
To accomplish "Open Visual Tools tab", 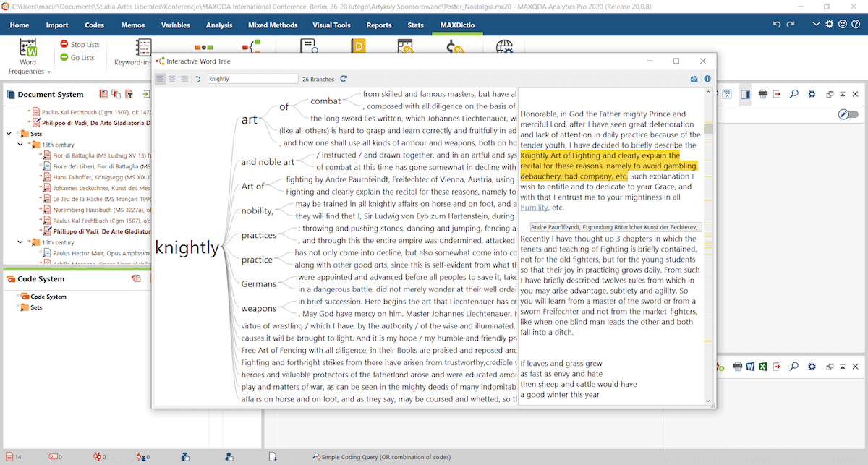I will coord(331,25).
